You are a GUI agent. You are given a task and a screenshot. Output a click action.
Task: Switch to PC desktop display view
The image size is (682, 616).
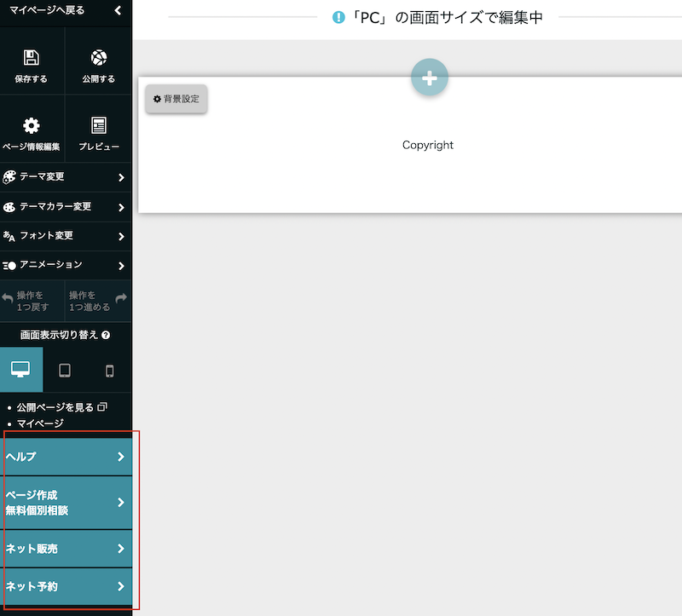[x=20, y=370]
